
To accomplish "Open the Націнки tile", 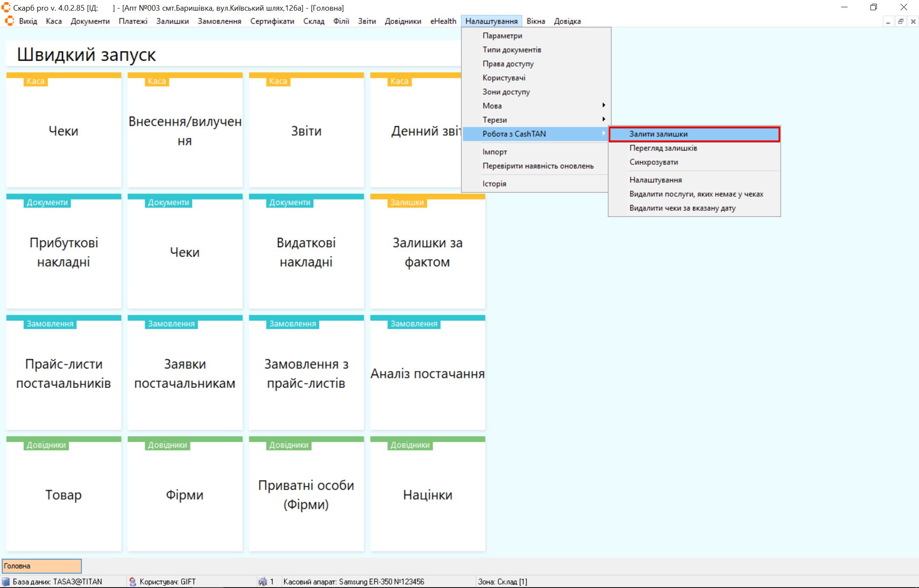I will click(427, 495).
